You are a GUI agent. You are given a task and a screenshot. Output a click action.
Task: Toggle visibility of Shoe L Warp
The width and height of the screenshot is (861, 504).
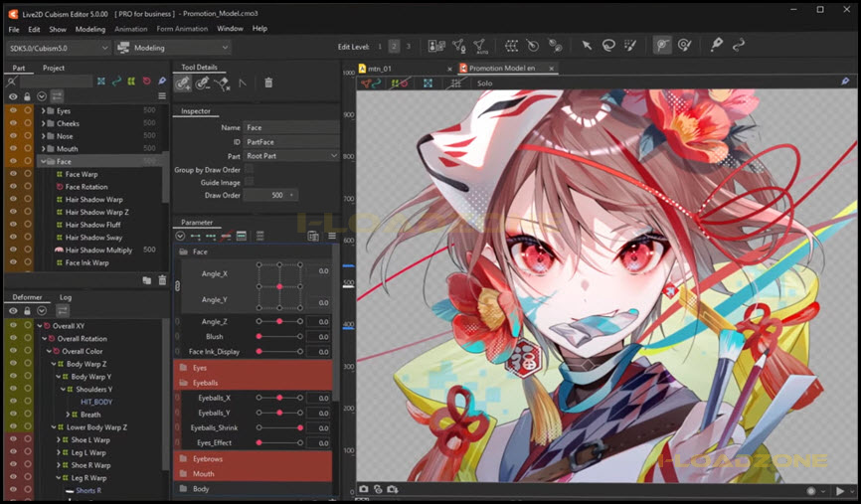(x=13, y=439)
